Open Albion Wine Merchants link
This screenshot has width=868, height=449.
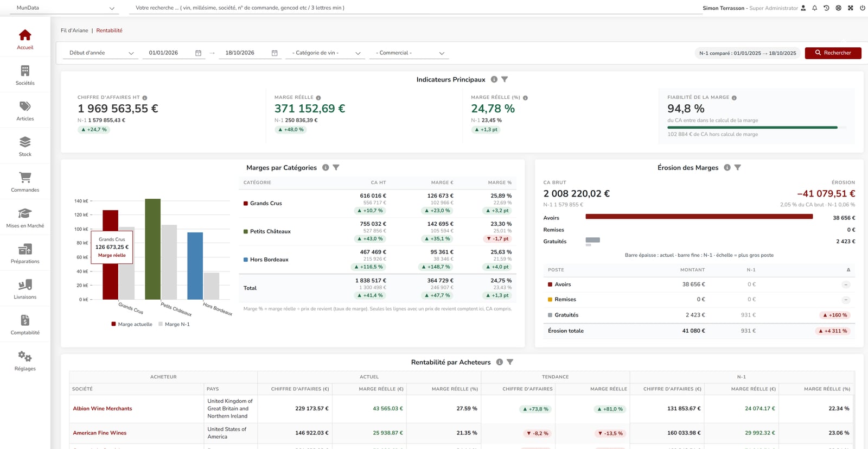click(103, 409)
